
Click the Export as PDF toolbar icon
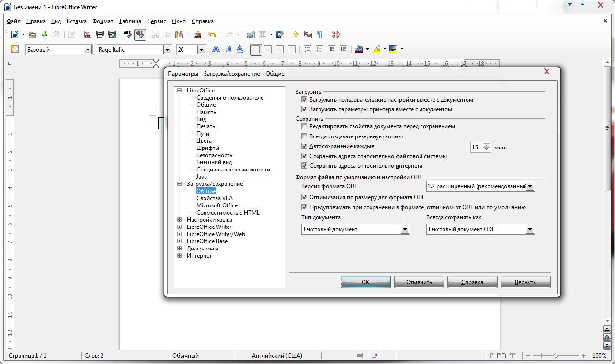(x=87, y=34)
